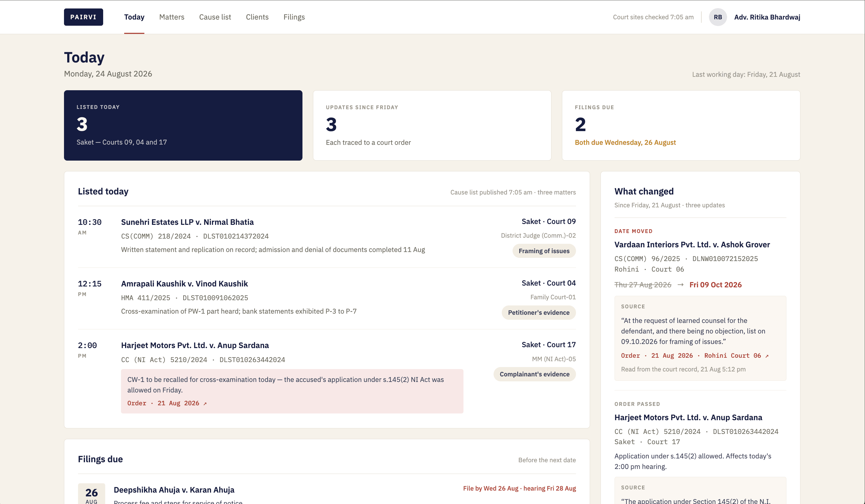865x504 pixels.
Task: Open Deepshikha Ahuja v. Karan Ahuja filing
Action: pyautogui.click(x=174, y=490)
